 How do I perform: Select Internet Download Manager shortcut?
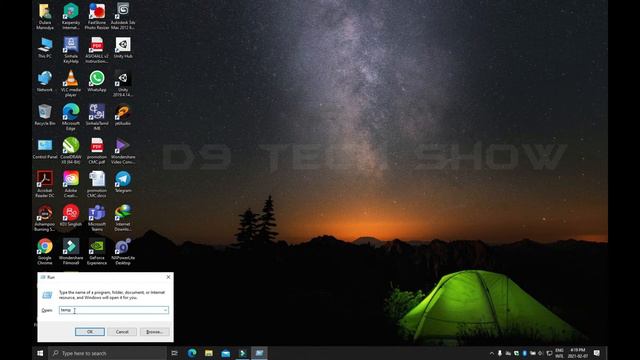tap(123, 218)
